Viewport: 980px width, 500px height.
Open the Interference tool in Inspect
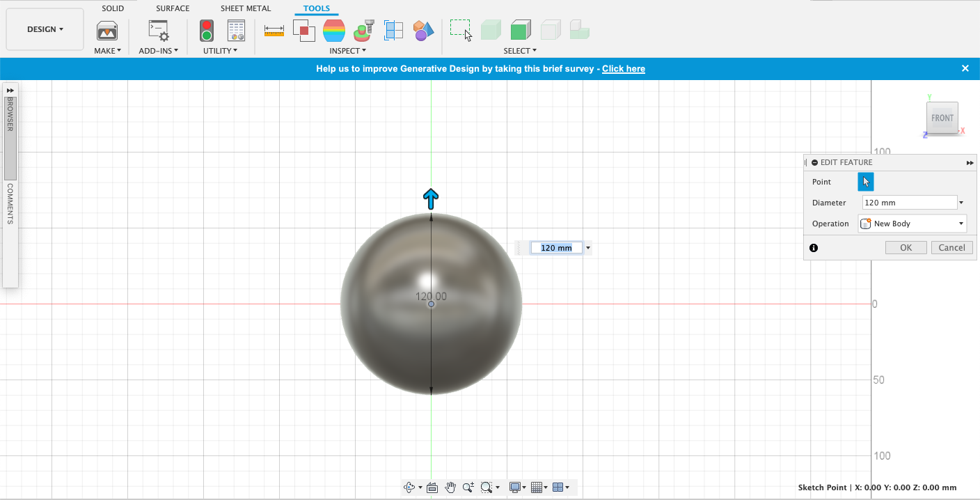coord(304,31)
